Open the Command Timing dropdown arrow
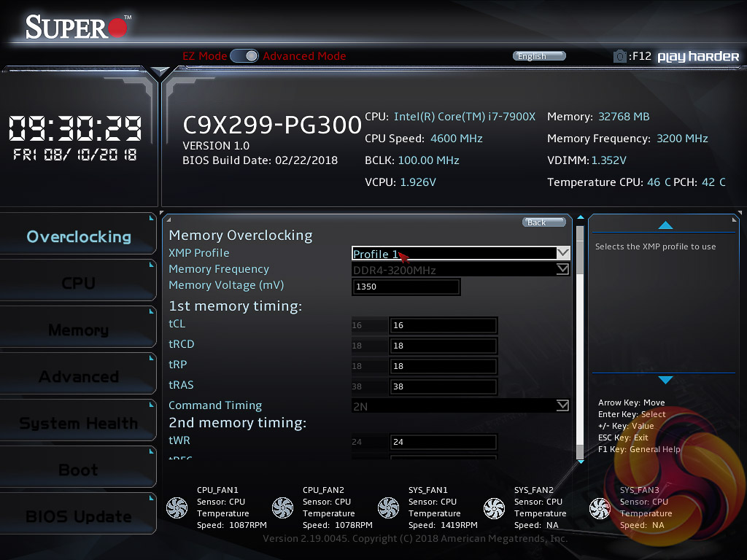This screenshot has height=560, width=747. pos(562,405)
